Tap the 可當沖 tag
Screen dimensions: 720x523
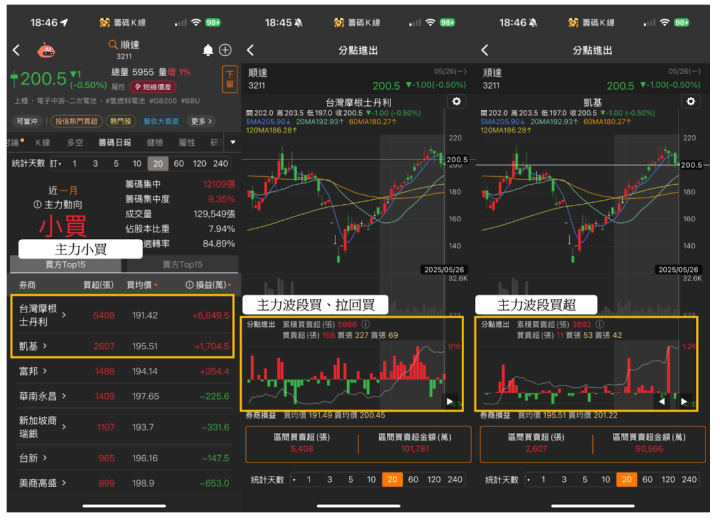pos(27,121)
